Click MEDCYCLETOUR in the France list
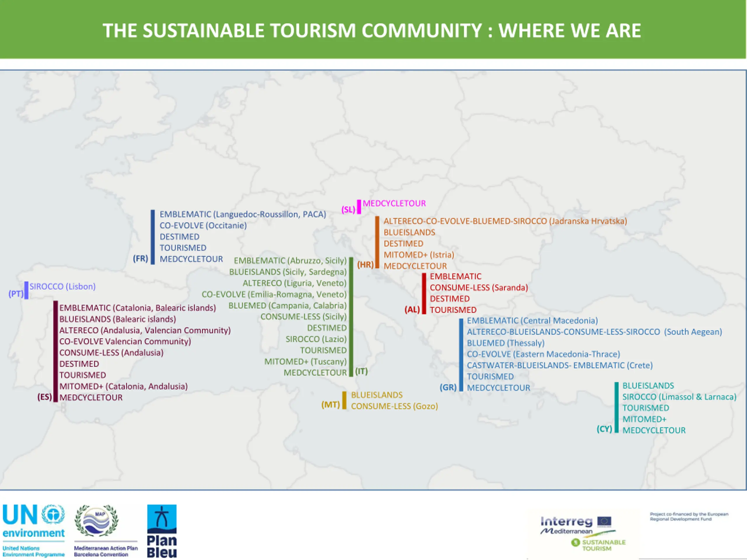Image resolution: width=747 pixels, height=560 pixels. (191, 259)
